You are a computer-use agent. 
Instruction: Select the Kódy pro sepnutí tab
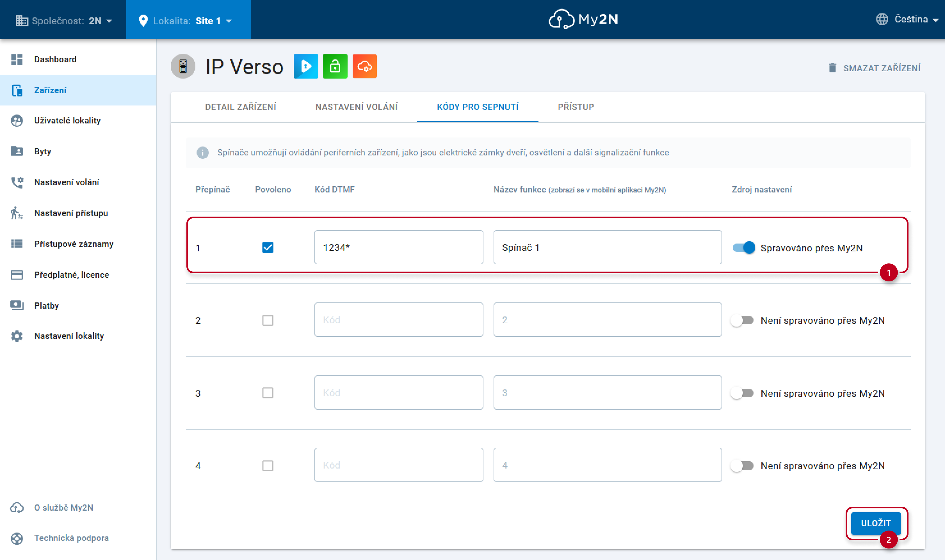[x=478, y=107]
